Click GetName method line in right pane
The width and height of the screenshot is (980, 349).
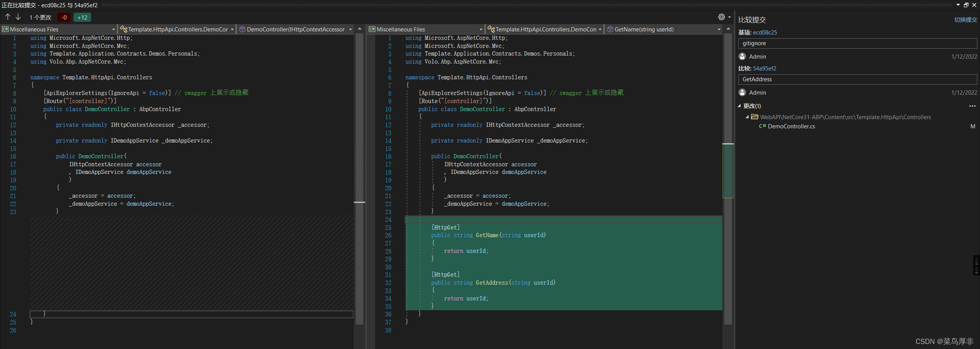coord(488,235)
